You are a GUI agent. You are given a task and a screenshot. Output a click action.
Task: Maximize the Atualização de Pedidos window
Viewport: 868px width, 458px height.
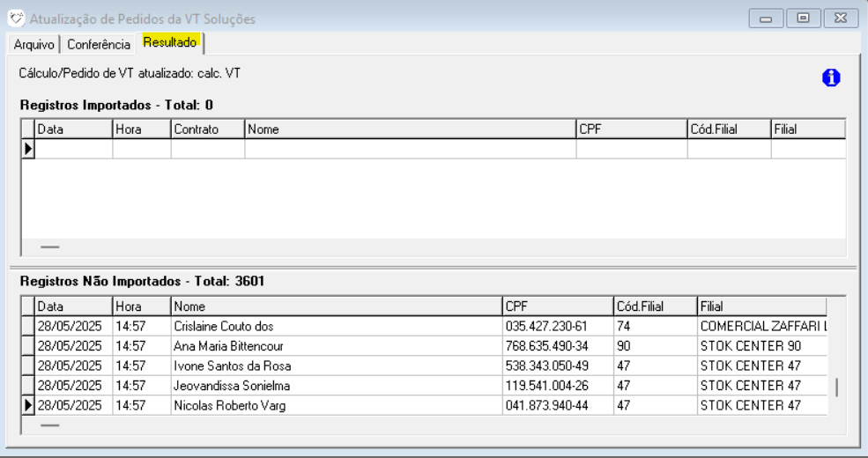(803, 18)
